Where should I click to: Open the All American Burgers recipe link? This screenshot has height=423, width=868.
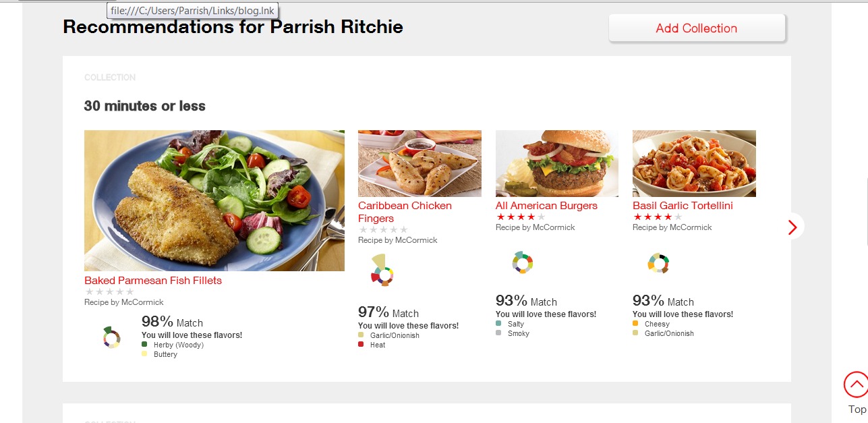coord(546,205)
